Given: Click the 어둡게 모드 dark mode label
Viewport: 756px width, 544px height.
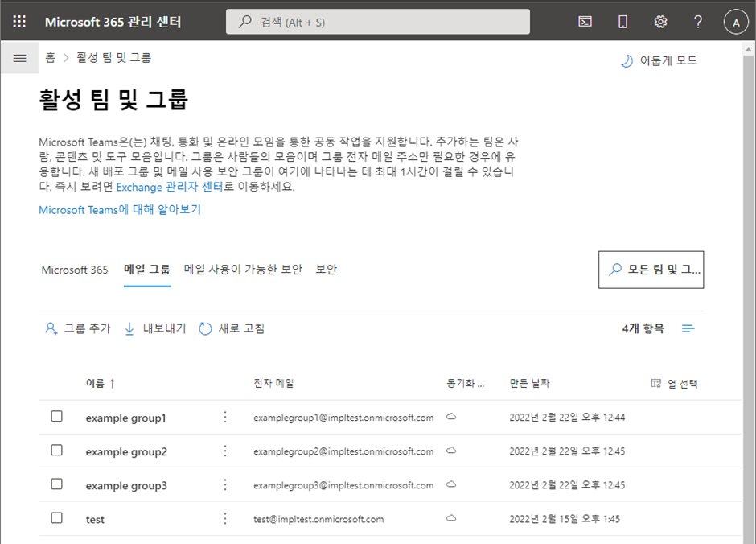Looking at the screenshot, I should (x=668, y=60).
